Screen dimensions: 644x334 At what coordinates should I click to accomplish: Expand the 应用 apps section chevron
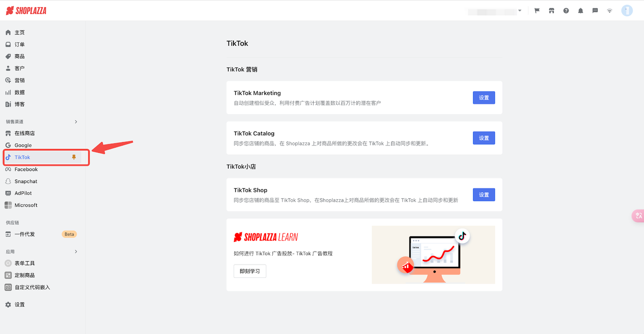76,252
